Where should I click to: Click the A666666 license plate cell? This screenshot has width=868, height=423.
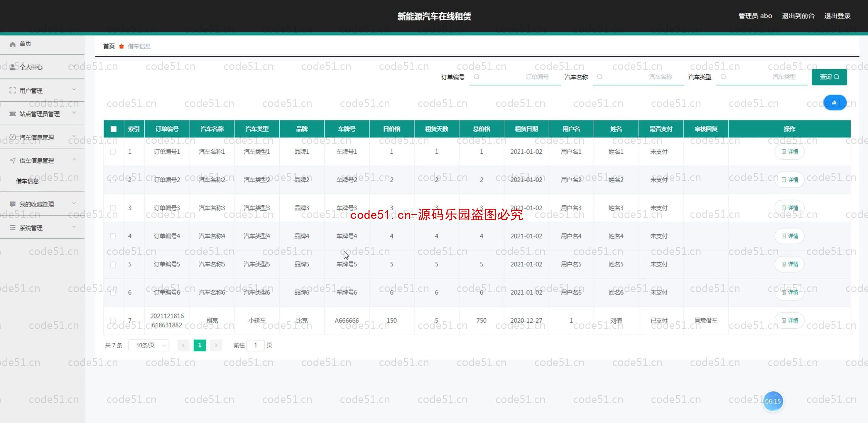tap(346, 320)
